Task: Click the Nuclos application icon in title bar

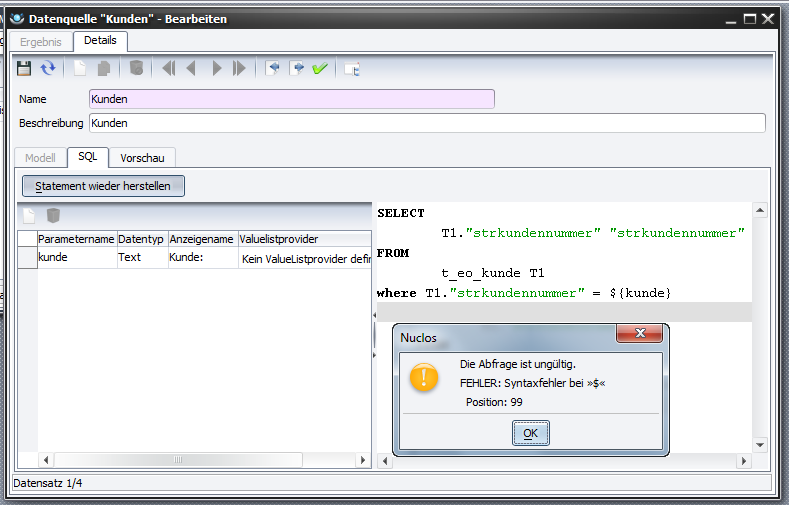Action: click(x=17, y=19)
